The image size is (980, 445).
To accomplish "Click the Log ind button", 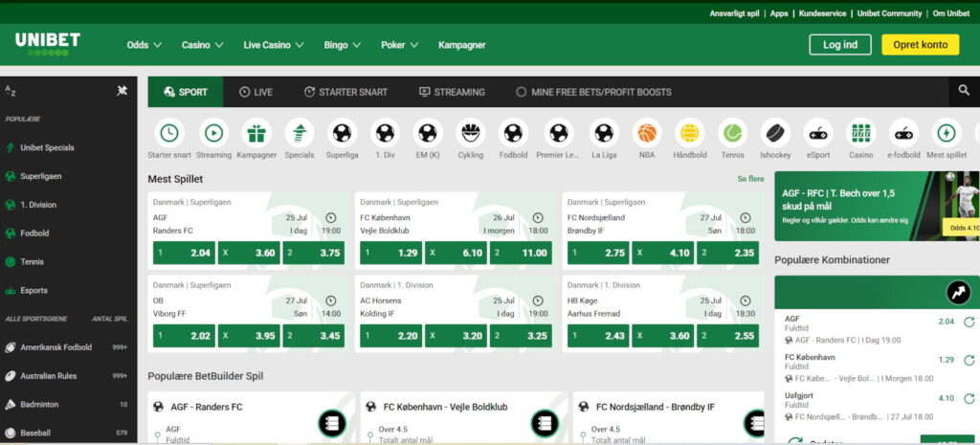I will click(x=840, y=44).
